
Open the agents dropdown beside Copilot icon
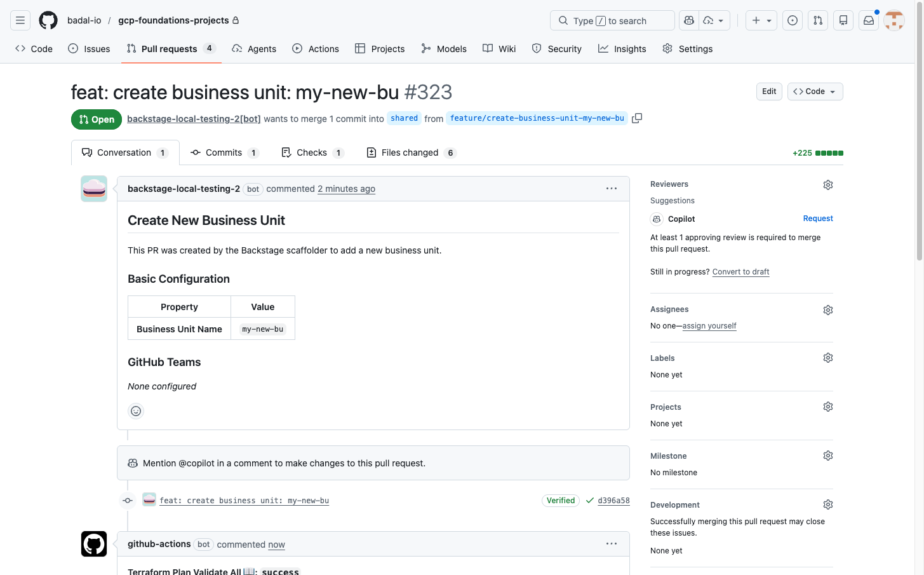click(714, 20)
